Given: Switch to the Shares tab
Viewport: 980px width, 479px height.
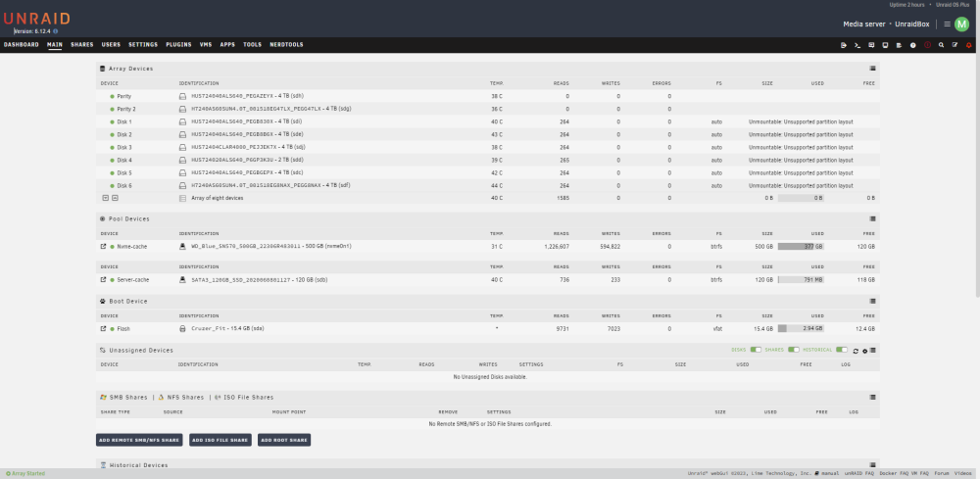Looking at the screenshot, I should (82, 45).
